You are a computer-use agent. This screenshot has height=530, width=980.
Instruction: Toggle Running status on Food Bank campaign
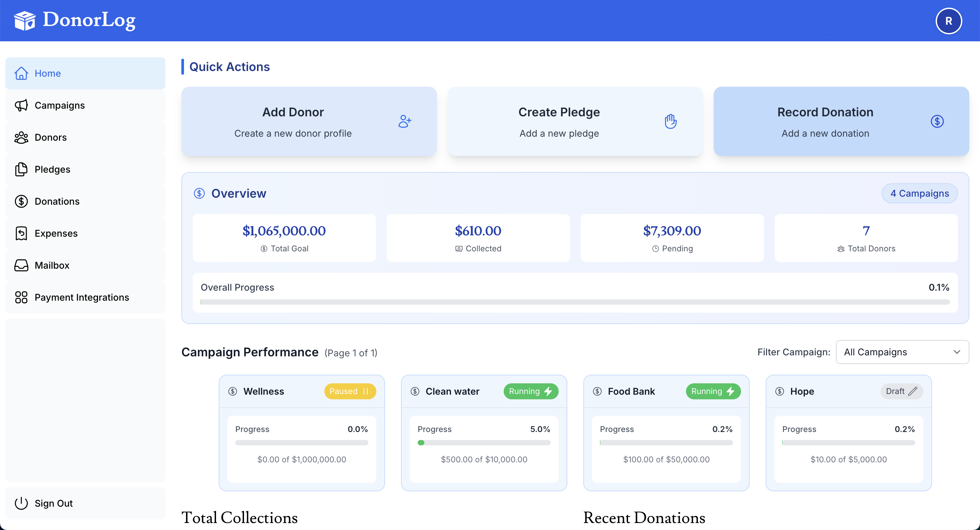click(x=713, y=391)
